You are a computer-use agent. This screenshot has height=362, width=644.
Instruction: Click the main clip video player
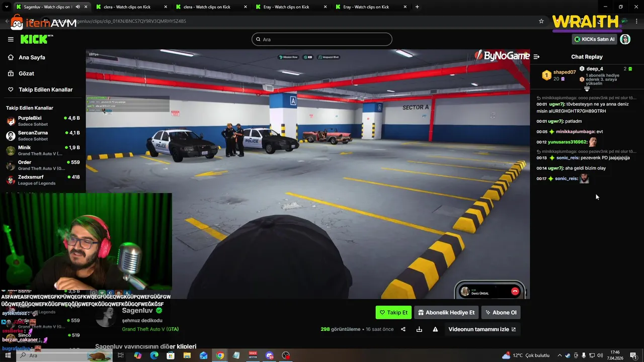tap(307, 174)
